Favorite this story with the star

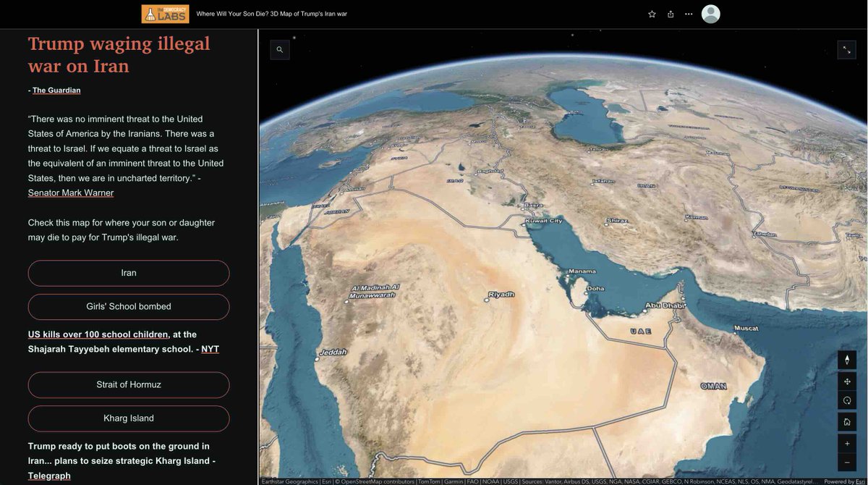pos(652,14)
